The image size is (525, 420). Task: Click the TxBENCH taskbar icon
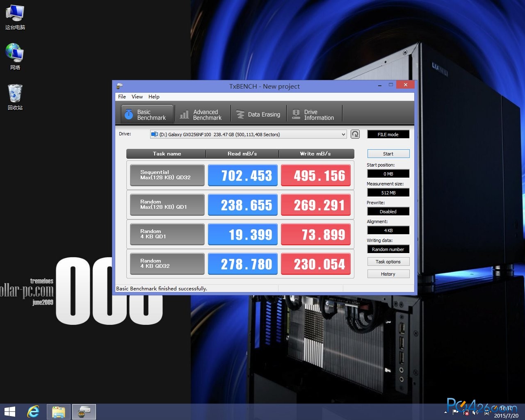click(x=84, y=412)
